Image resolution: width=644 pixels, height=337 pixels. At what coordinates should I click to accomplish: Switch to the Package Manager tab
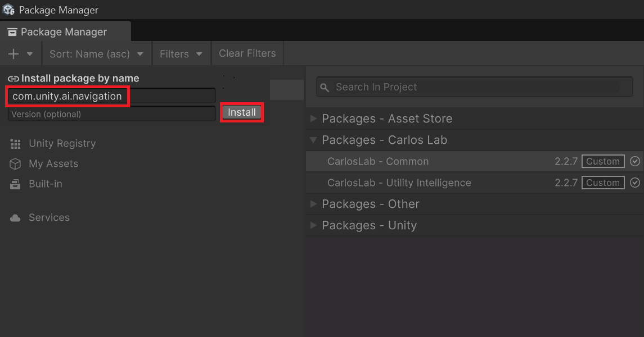[65, 31]
